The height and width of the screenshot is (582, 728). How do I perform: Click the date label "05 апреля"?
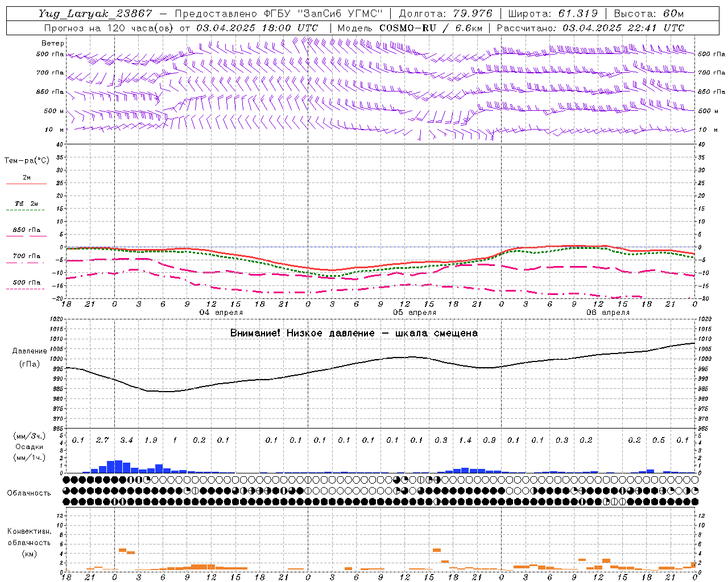point(415,313)
